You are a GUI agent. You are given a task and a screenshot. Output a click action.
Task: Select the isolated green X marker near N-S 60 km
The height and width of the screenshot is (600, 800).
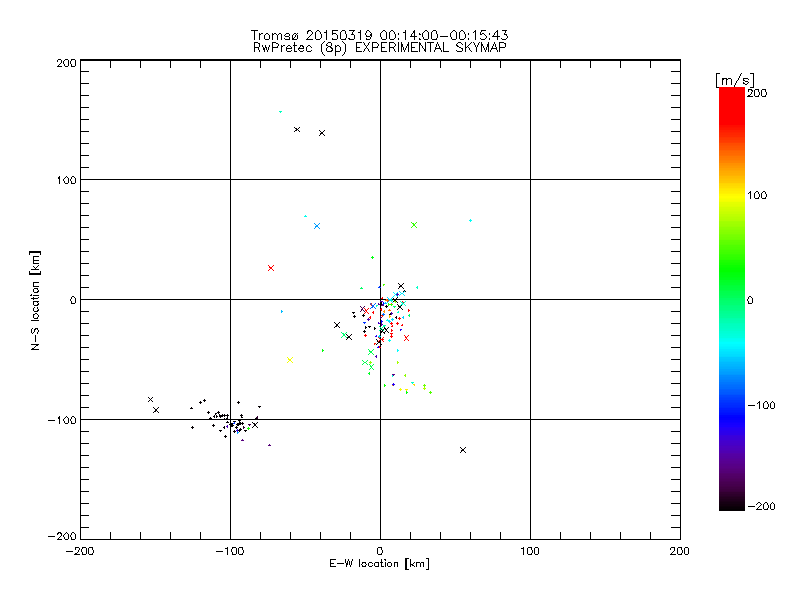[414, 225]
